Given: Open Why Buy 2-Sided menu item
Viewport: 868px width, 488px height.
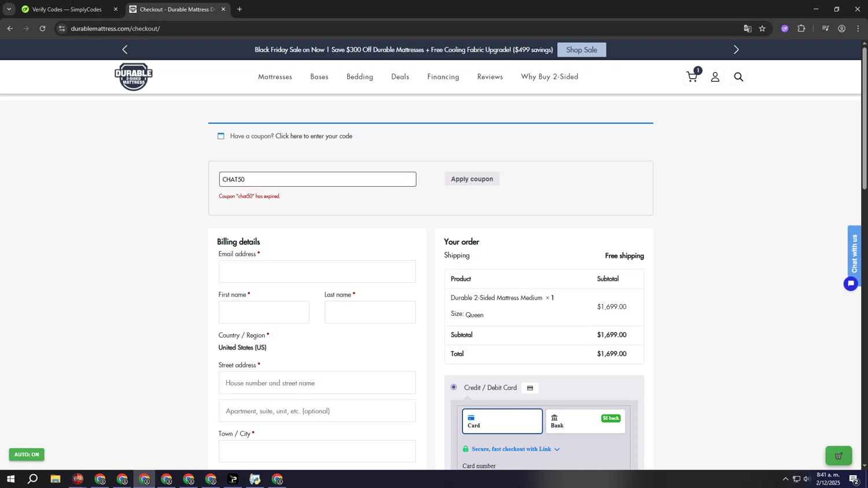Looking at the screenshot, I should pos(550,77).
